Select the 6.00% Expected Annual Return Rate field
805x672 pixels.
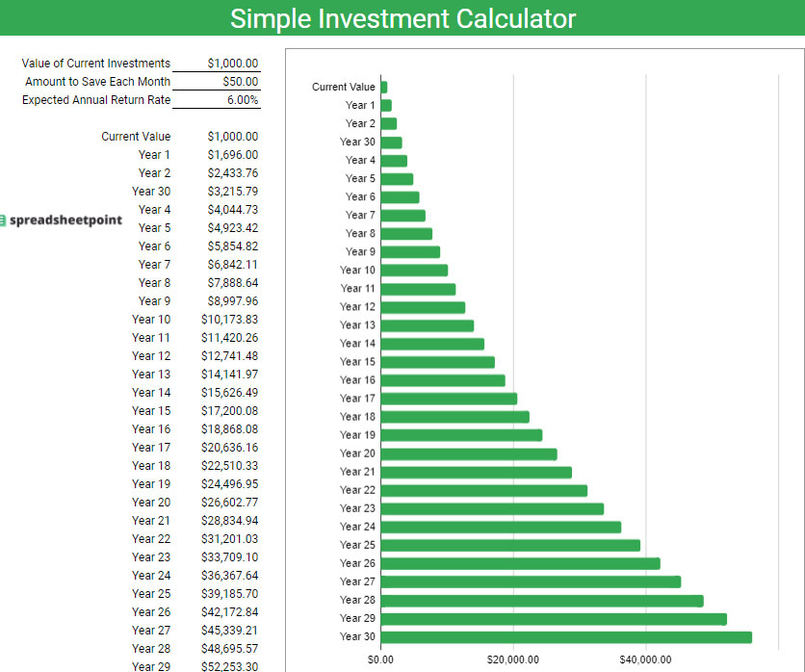click(x=242, y=100)
